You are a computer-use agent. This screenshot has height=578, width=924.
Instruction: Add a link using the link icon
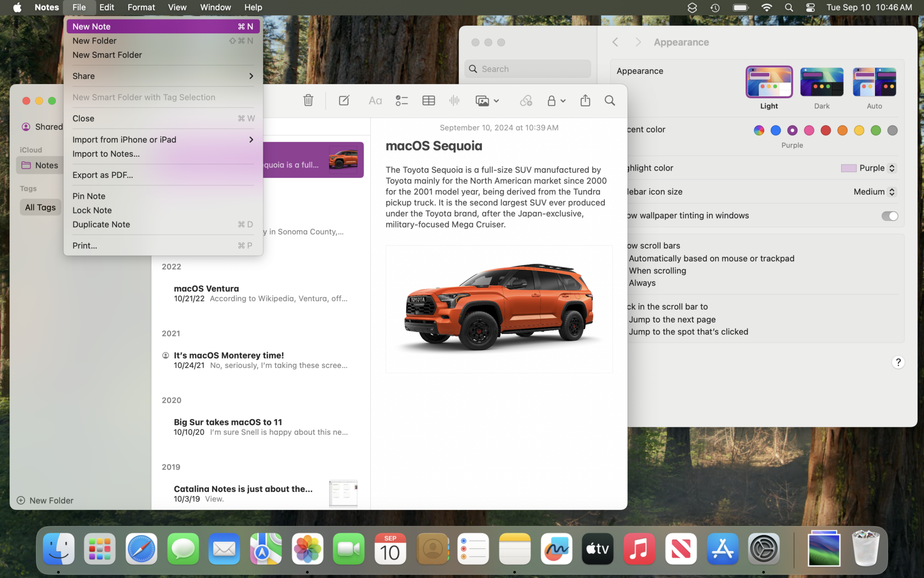(526, 100)
